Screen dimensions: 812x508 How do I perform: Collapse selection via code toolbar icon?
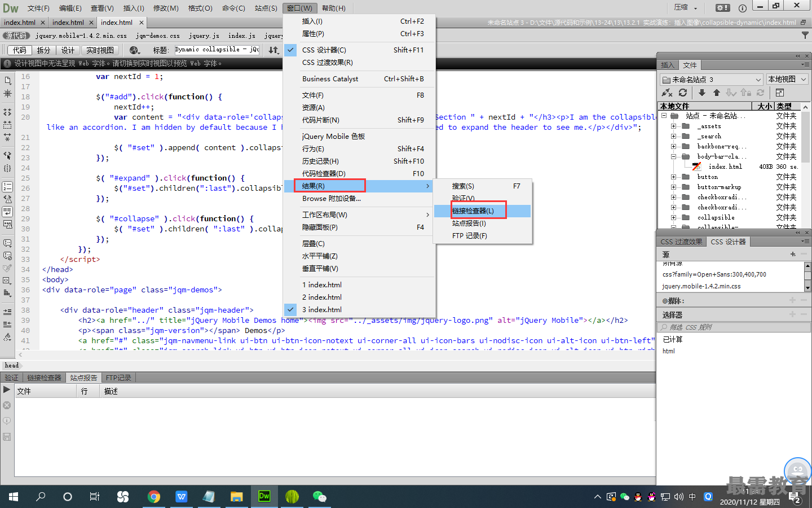click(x=7, y=125)
